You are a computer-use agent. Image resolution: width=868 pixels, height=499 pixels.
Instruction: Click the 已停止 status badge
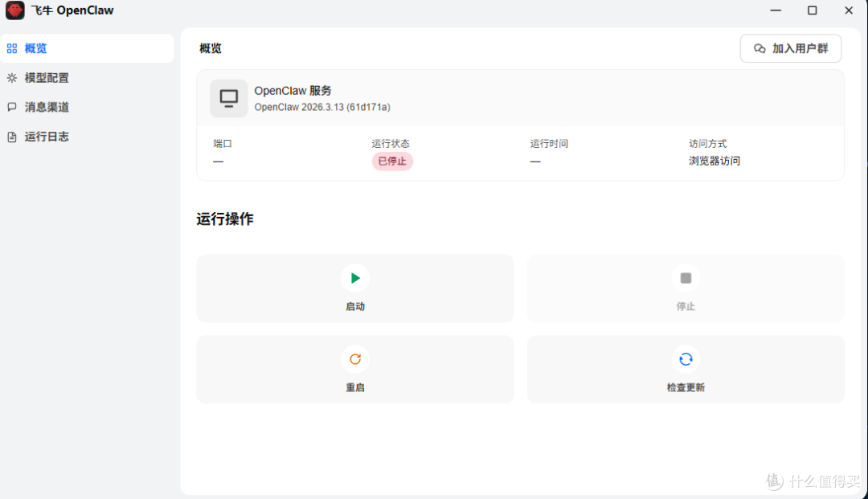coord(392,162)
